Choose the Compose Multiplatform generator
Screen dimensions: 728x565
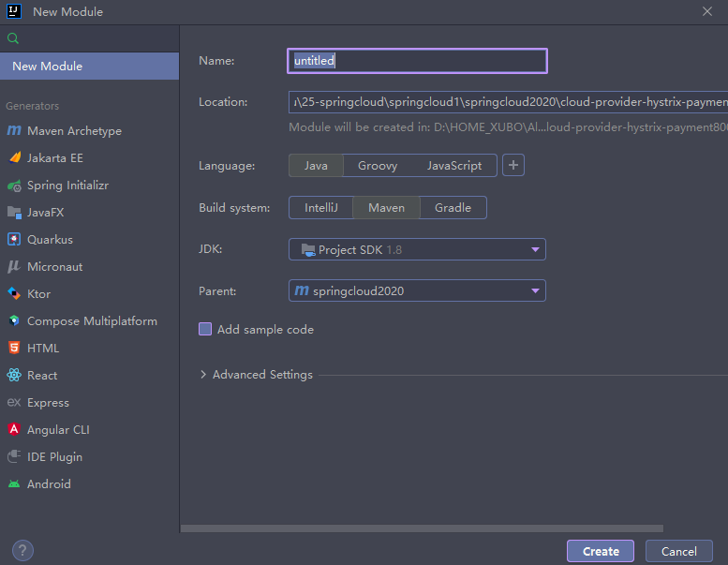(89, 321)
